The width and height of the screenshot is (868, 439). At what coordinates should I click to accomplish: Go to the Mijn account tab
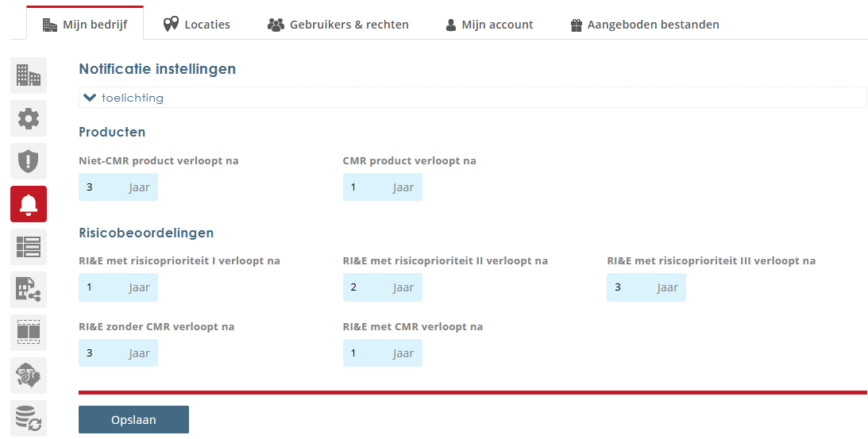pos(489,25)
